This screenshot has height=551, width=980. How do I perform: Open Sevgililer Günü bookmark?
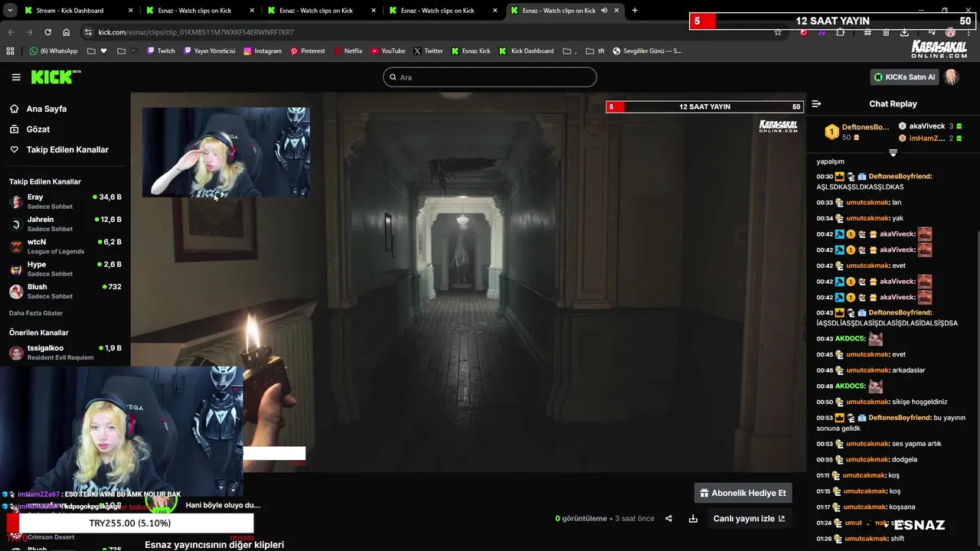point(647,51)
